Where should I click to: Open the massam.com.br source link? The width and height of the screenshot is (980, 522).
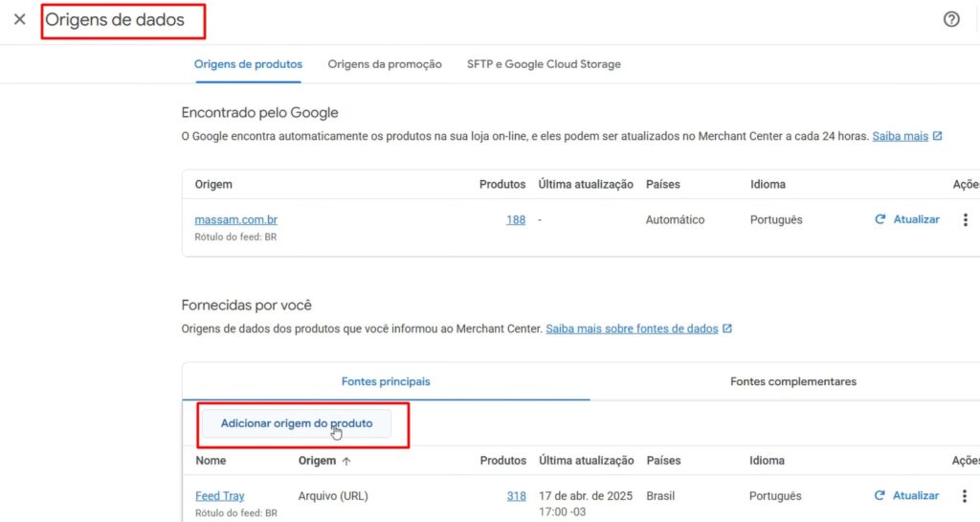[235, 219]
